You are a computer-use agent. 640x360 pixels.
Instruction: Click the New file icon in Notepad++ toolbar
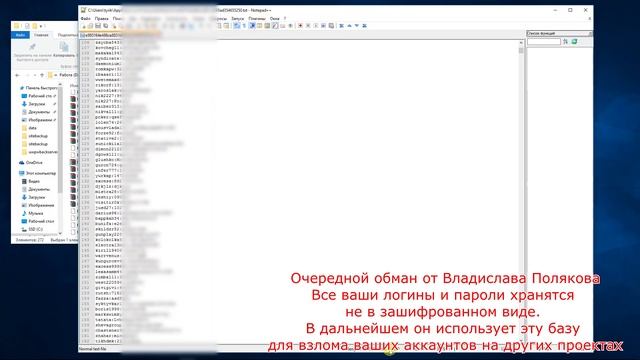pos(84,26)
